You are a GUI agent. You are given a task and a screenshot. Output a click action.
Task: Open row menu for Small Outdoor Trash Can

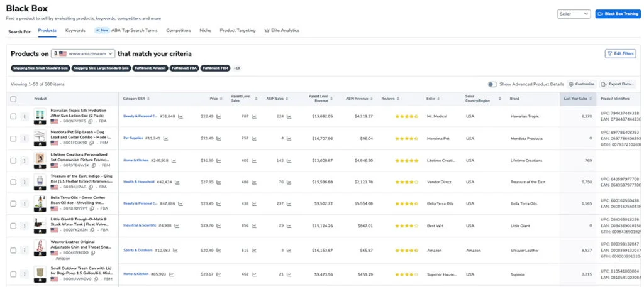pyautogui.click(x=25, y=274)
